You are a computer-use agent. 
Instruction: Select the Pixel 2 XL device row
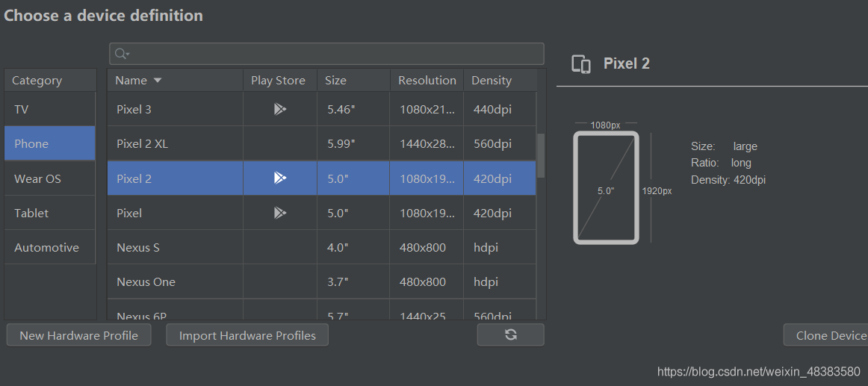click(x=322, y=144)
